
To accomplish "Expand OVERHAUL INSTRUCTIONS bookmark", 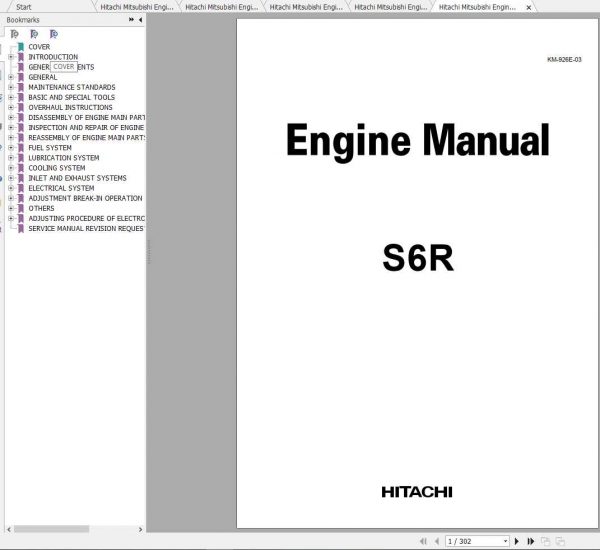I will click(x=11, y=107).
